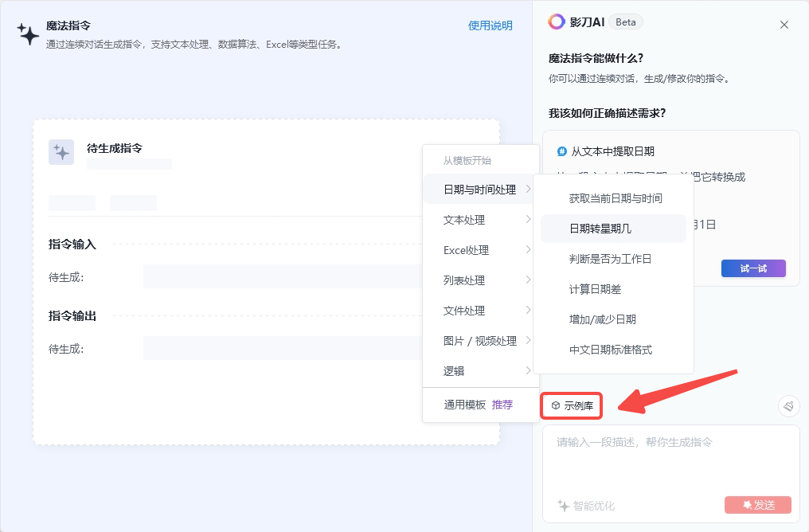
Task: Click the clear conversation broom icon
Action: click(788, 406)
